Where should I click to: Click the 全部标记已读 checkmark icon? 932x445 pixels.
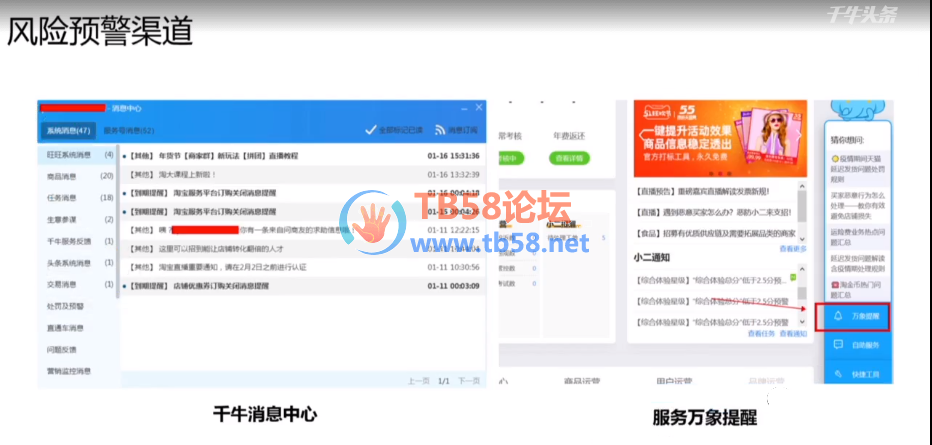(371, 130)
